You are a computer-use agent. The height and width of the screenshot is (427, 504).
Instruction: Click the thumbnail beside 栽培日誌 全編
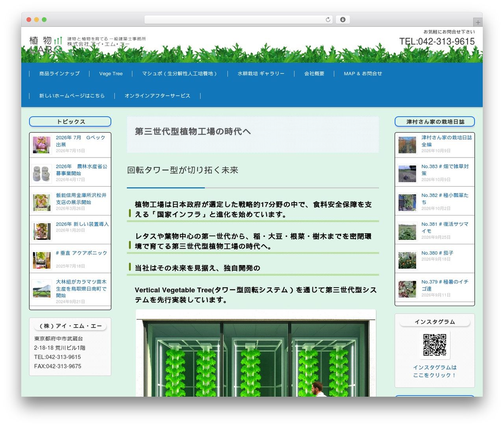click(x=407, y=145)
